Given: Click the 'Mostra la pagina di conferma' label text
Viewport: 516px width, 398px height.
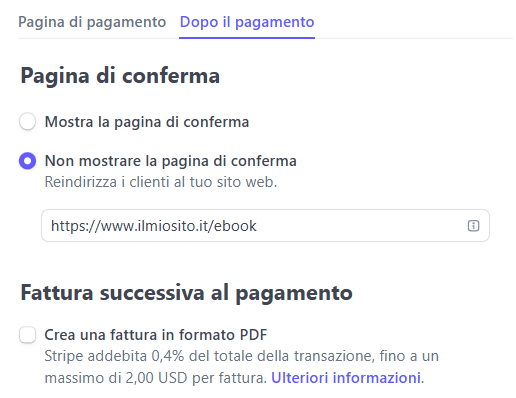Looking at the screenshot, I should click(x=147, y=122).
